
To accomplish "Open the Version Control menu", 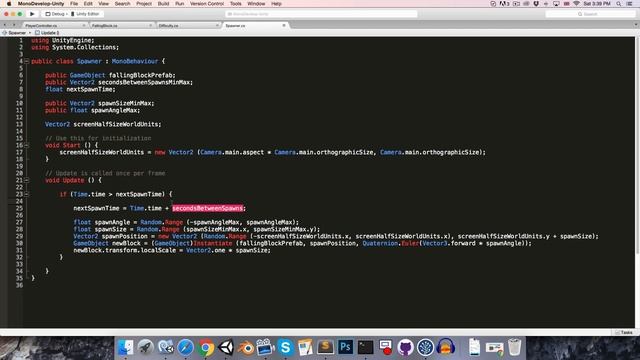I will (x=207, y=4).
